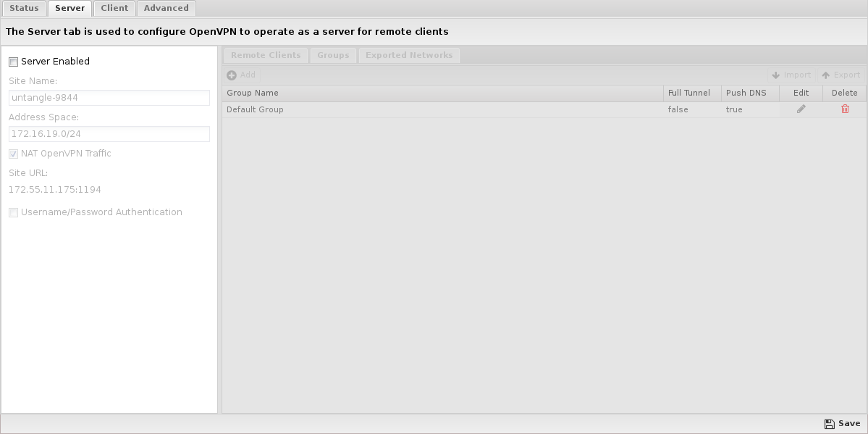Check Username/Password Authentication box
868x434 pixels.
(13, 212)
